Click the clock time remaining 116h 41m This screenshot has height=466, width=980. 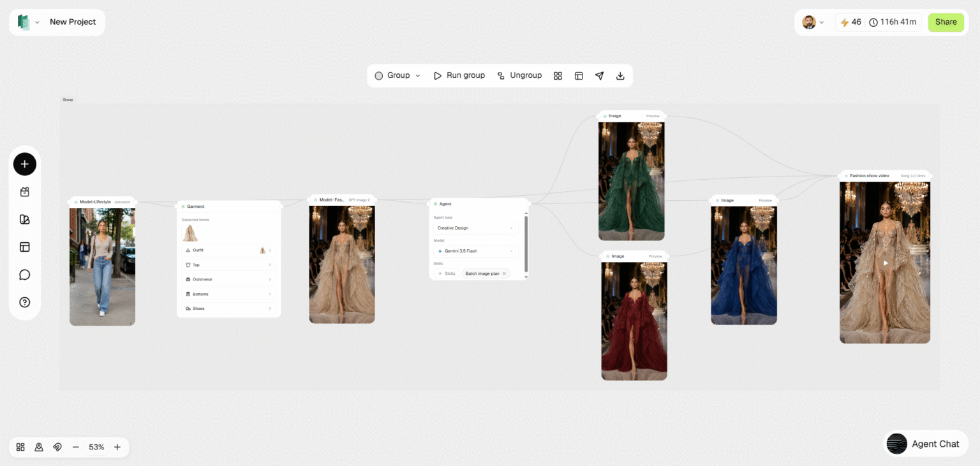pos(893,22)
